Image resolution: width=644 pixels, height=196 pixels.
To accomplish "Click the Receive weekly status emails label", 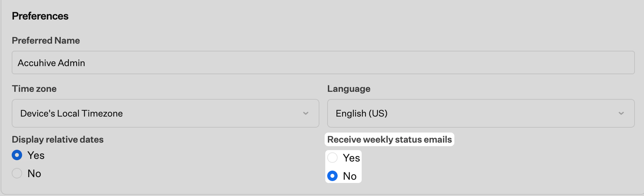I will [x=390, y=139].
